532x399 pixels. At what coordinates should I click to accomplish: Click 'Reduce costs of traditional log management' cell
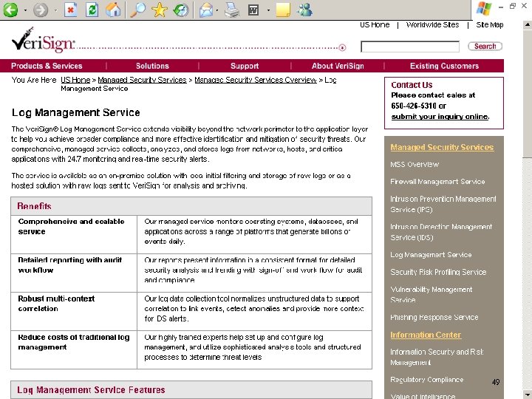(74, 349)
